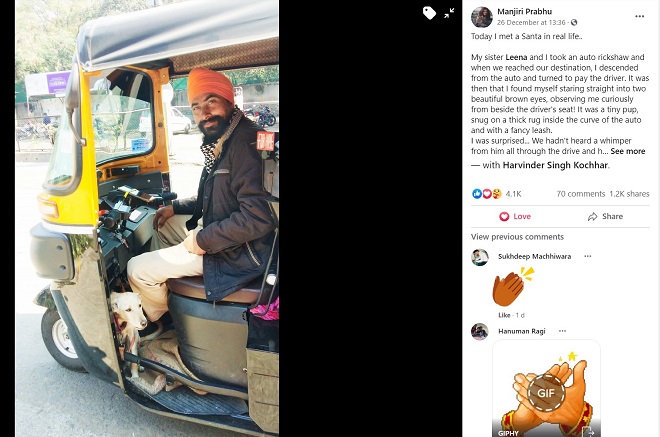This screenshot has height=437, width=660.
Task: Click the tag photo icon
Action: coord(429,13)
